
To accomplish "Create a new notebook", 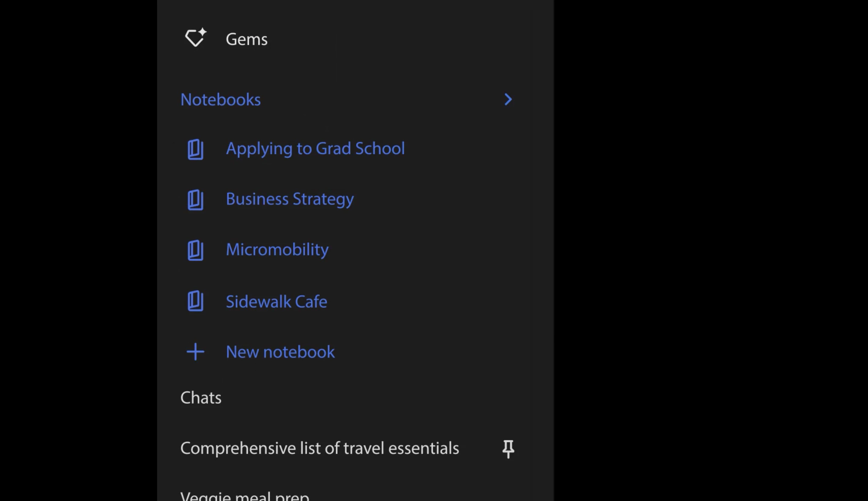I will click(x=280, y=352).
